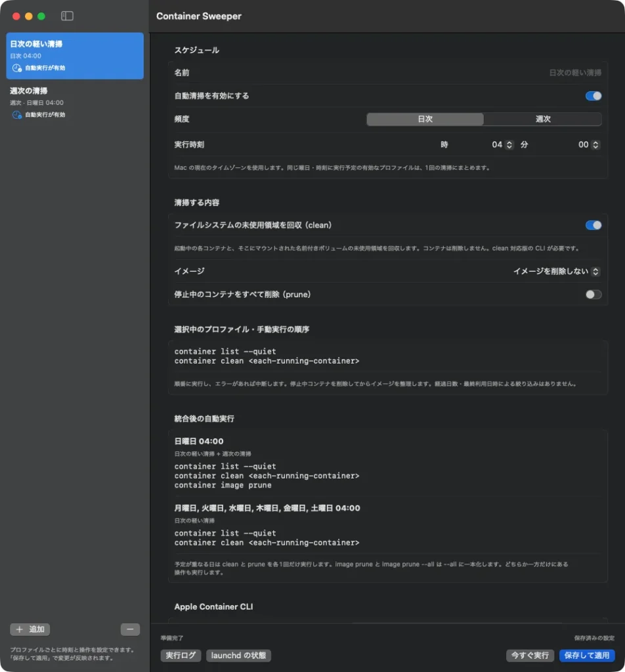The width and height of the screenshot is (625, 672).
Task: Toggle the sidebar visibility icon
Action: (67, 16)
